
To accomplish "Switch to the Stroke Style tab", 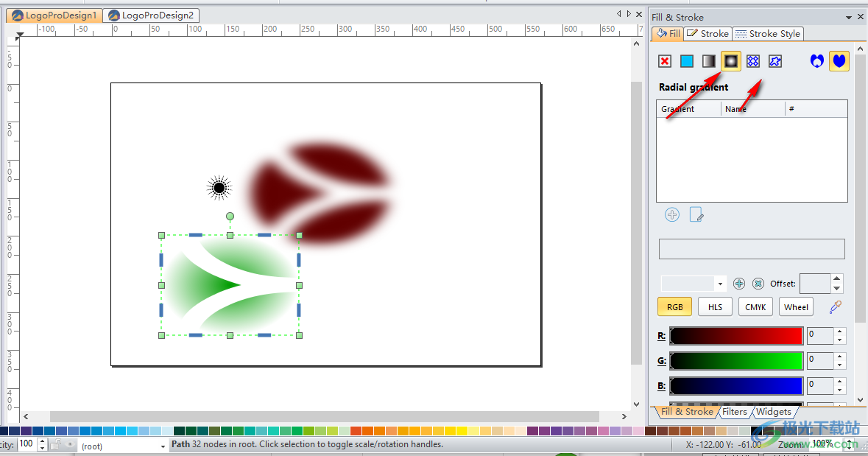I will coord(768,33).
